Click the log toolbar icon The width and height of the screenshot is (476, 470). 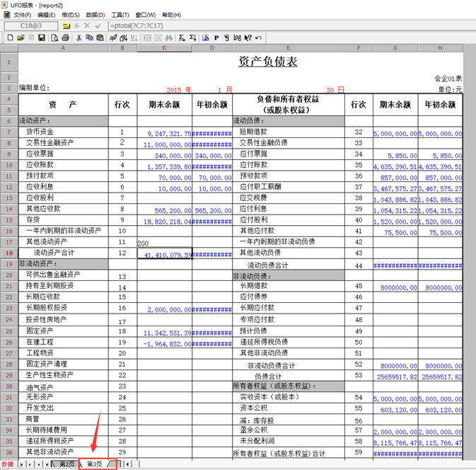point(237,38)
